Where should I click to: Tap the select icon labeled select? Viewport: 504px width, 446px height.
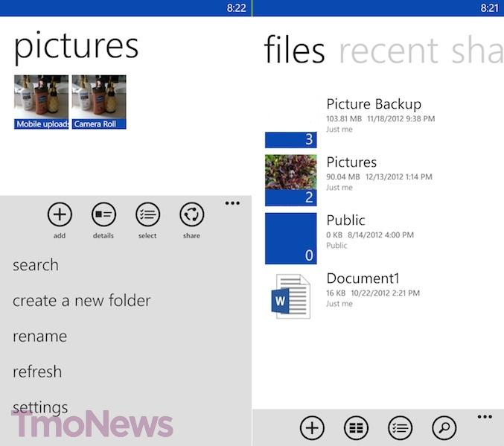click(x=147, y=214)
